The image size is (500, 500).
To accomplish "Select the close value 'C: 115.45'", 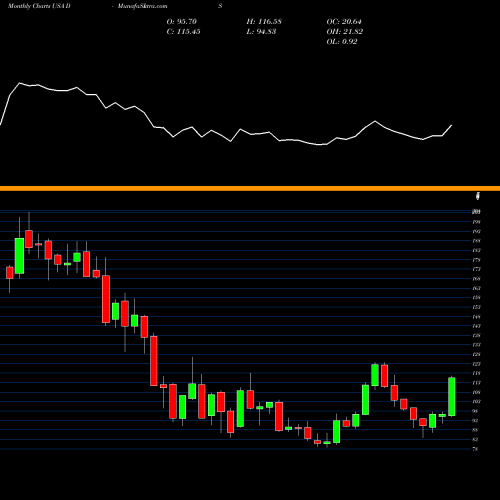I will pyautogui.click(x=184, y=32).
